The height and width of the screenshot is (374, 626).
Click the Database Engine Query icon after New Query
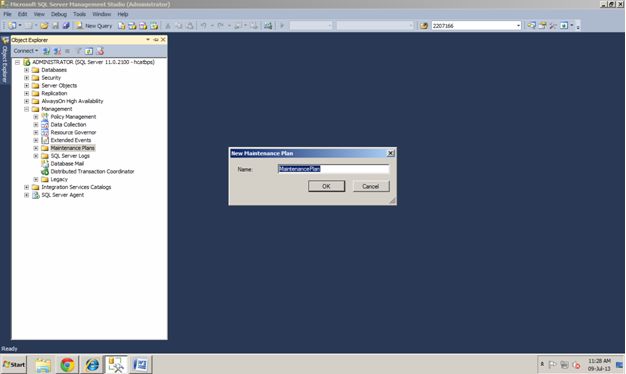[x=121, y=26]
